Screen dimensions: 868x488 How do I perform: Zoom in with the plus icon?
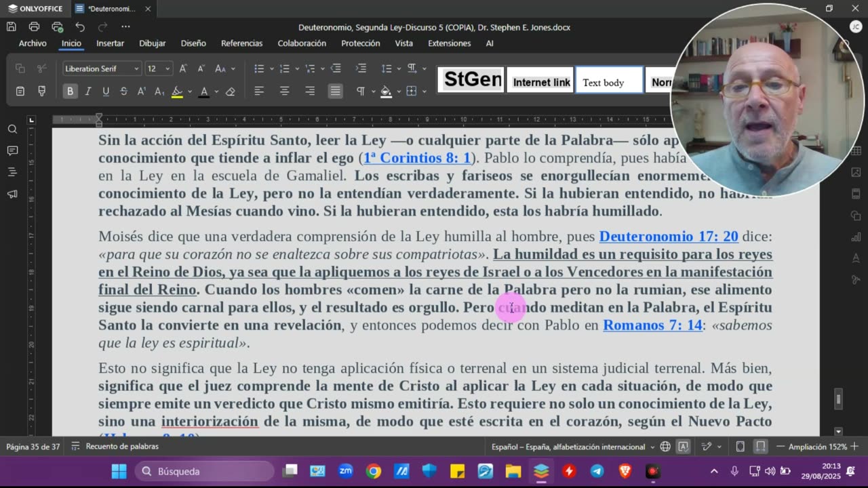point(854,447)
